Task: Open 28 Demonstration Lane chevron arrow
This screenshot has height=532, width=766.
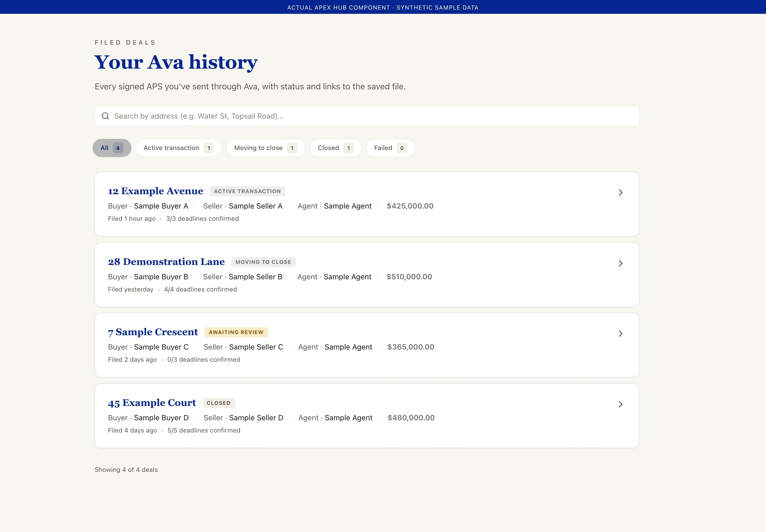Action: [621, 263]
